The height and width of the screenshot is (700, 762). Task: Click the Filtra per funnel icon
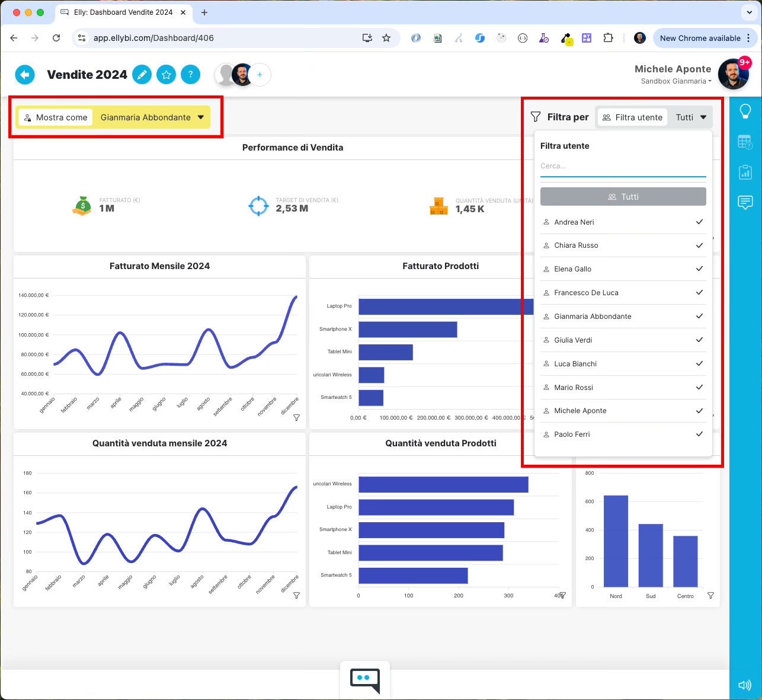click(536, 117)
